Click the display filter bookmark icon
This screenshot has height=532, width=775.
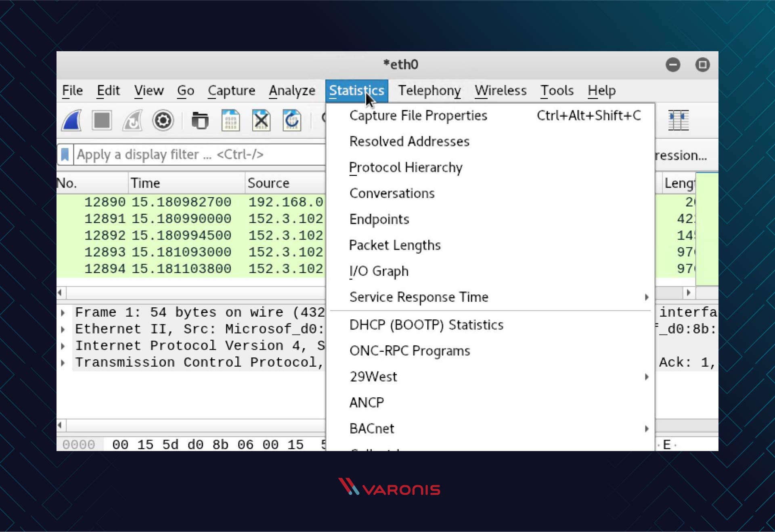(x=65, y=154)
